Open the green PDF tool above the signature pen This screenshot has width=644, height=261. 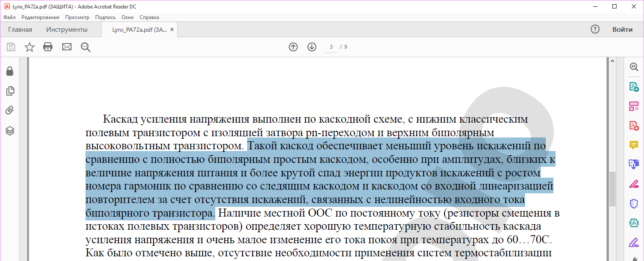click(633, 223)
